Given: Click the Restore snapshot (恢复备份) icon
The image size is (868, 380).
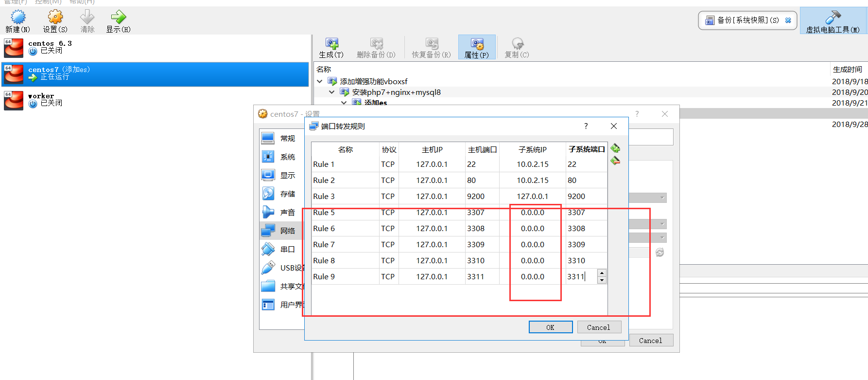Looking at the screenshot, I should 432,44.
